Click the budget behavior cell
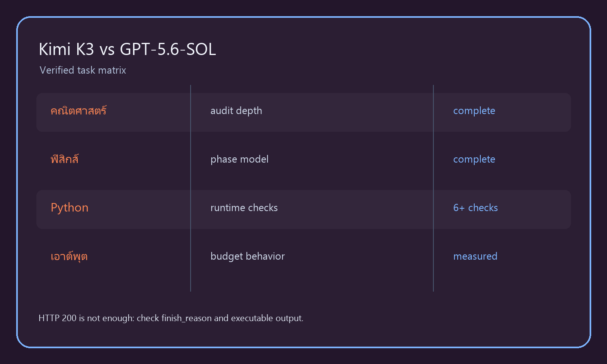Viewport: 607px width, 364px height. (x=248, y=256)
